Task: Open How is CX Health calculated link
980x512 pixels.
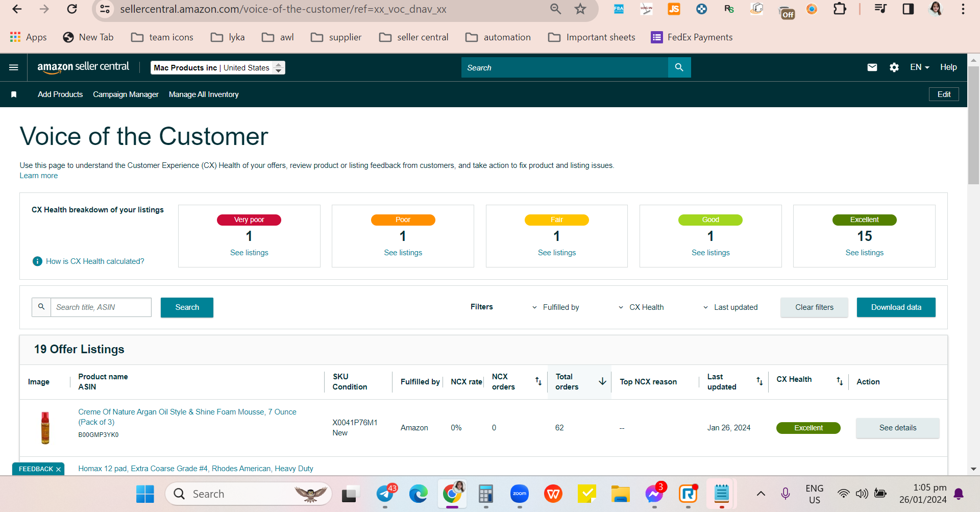Action: click(95, 261)
